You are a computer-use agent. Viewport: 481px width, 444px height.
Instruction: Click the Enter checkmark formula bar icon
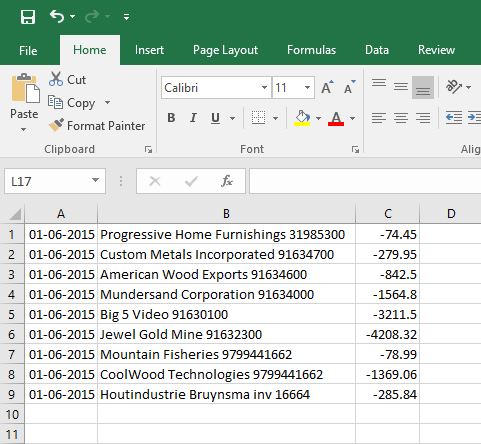[x=191, y=181]
